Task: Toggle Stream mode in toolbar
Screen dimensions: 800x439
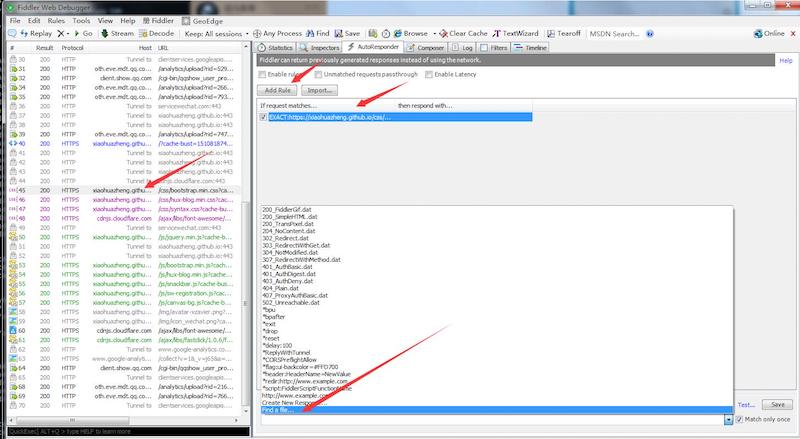Action: pyautogui.click(x=117, y=33)
